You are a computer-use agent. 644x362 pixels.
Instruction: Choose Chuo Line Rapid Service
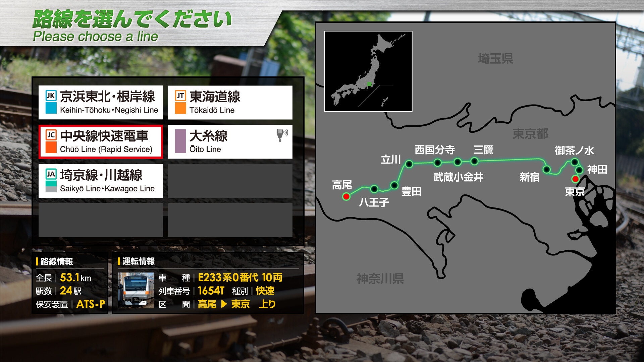(101, 141)
